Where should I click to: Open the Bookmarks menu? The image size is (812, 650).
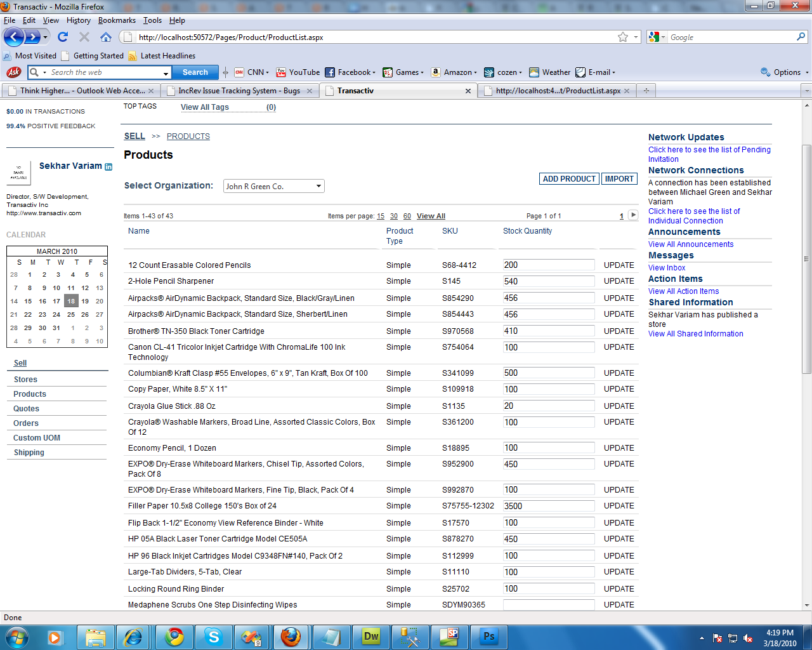point(117,20)
